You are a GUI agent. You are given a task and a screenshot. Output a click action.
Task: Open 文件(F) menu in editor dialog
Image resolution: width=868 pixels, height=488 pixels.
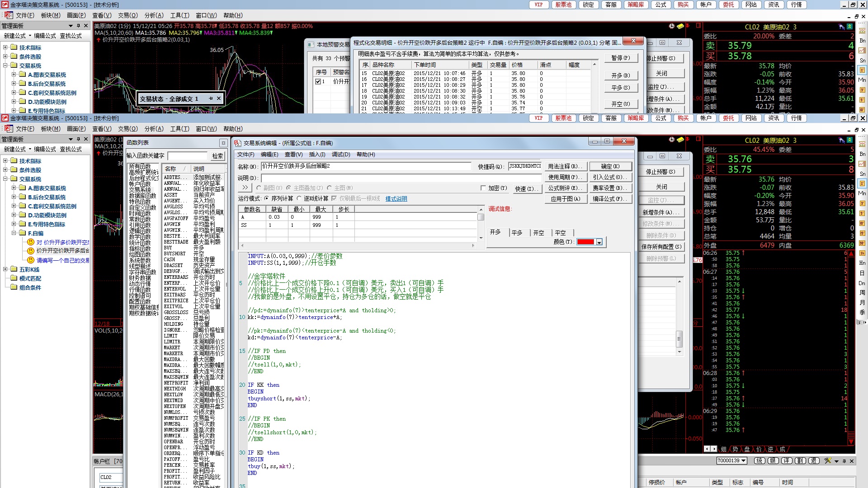click(246, 155)
